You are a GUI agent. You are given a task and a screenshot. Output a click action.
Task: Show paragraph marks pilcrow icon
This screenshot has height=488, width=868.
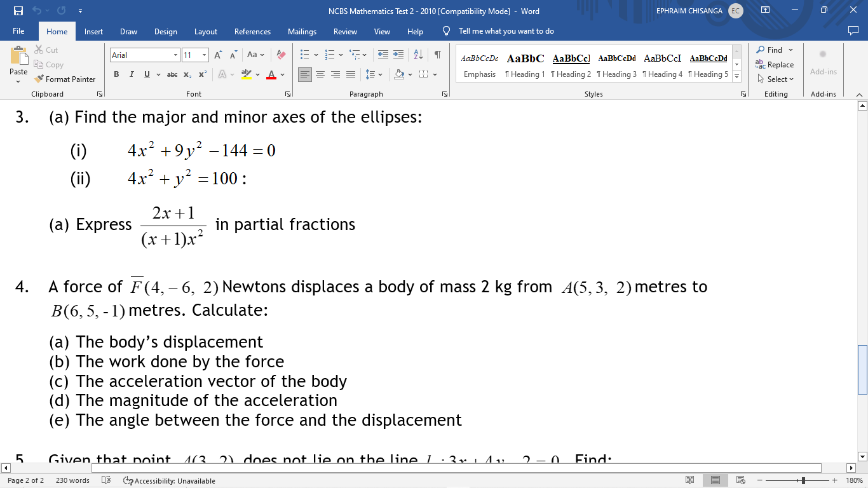pyautogui.click(x=437, y=55)
